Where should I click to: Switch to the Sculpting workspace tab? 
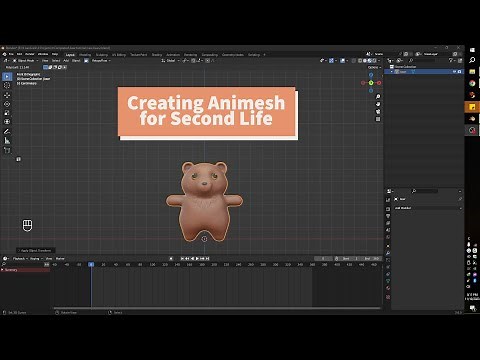[102, 55]
